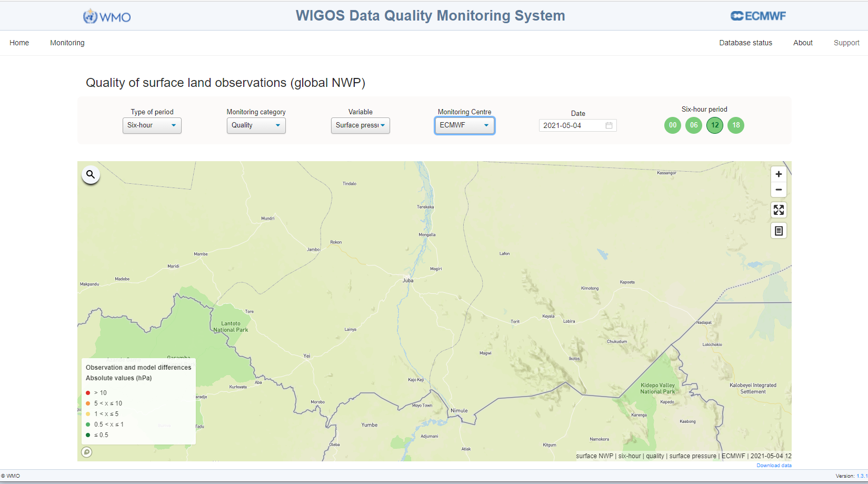This screenshot has width=868, height=484.
Task: Open the map search magnifier
Action: (91, 174)
